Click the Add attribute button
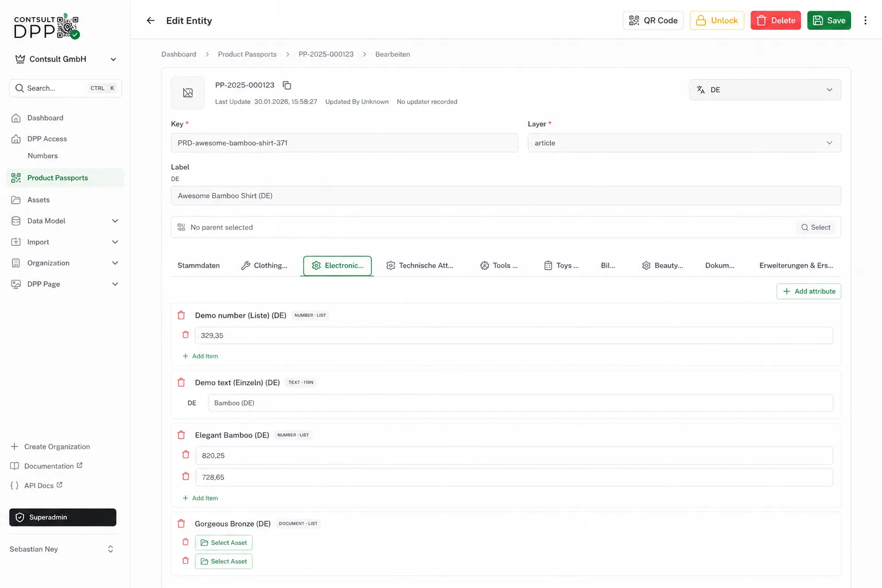The height and width of the screenshot is (588, 882). (808, 292)
